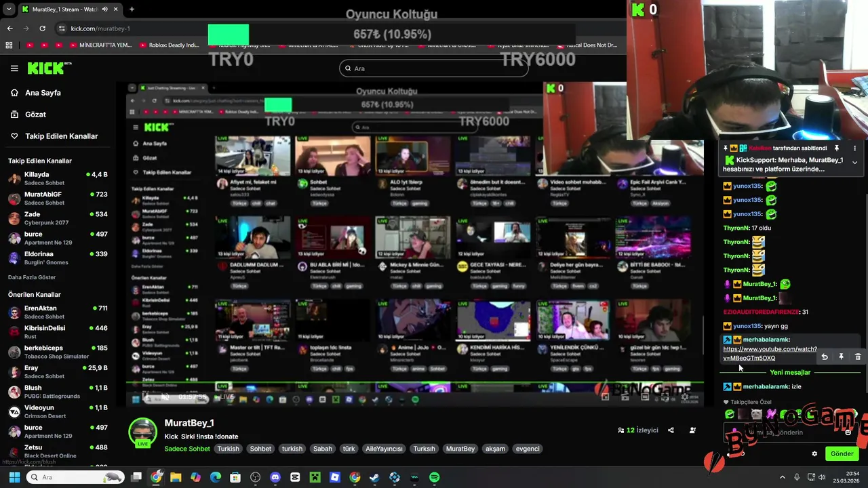
Task: Select Zade playing Cyberpunk 2077
Action: click(x=58, y=218)
